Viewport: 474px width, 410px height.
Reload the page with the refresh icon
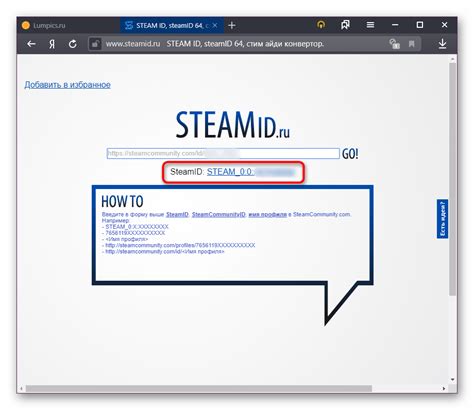(72, 44)
